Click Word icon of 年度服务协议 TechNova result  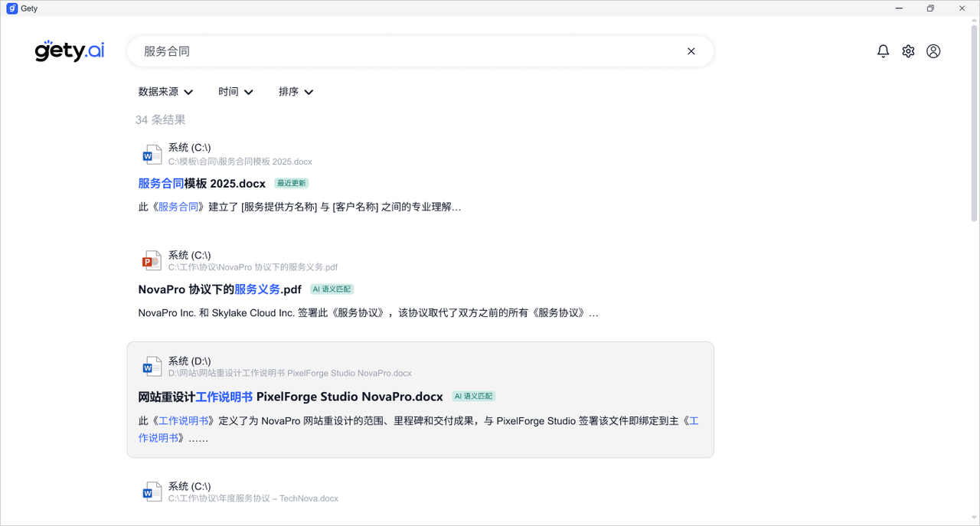(x=152, y=492)
